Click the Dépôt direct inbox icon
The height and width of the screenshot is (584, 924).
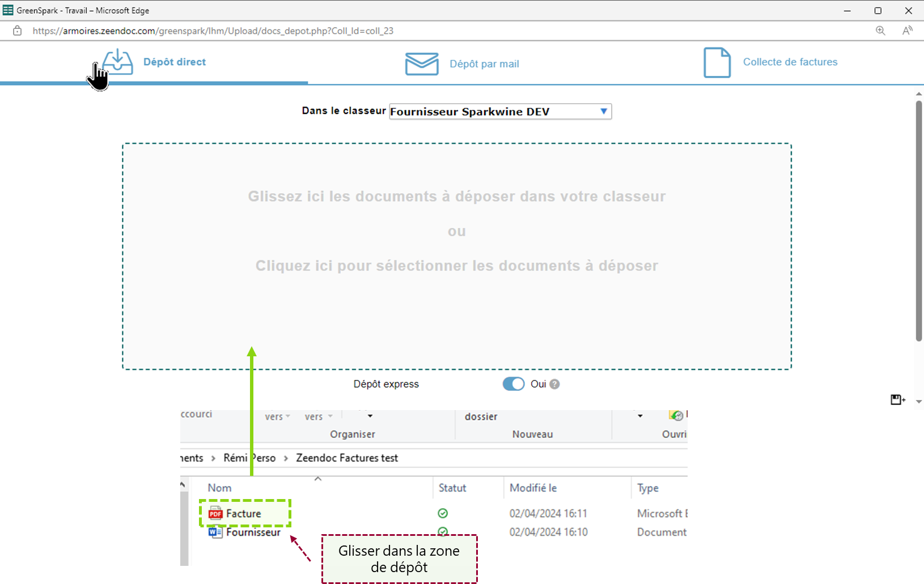pyautogui.click(x=118, y=62)
